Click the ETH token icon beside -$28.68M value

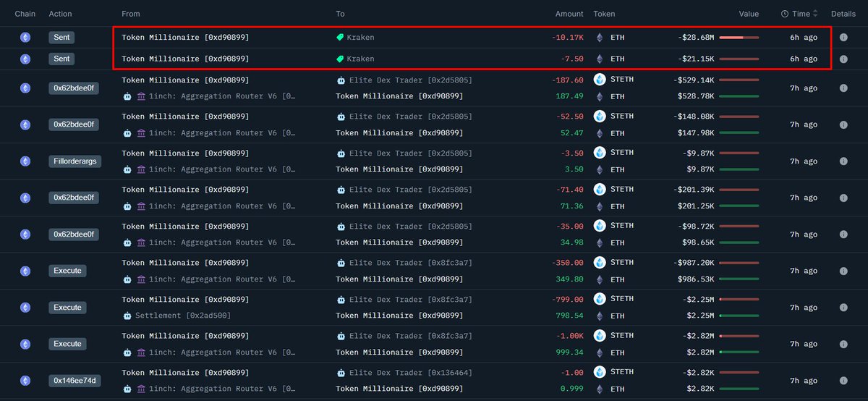coord(599,38)
